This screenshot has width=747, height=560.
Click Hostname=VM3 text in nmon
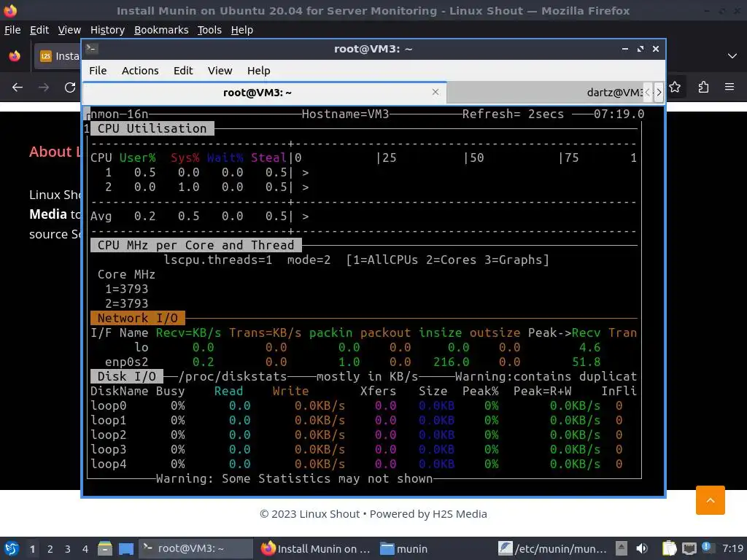[345, 114]
